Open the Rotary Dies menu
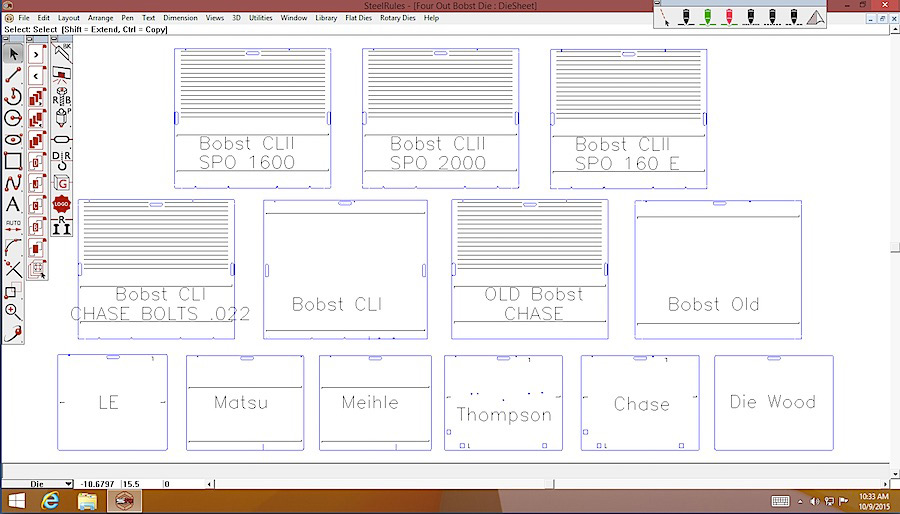Viewport: 900px width, 514px height. [x=398, y=18]
